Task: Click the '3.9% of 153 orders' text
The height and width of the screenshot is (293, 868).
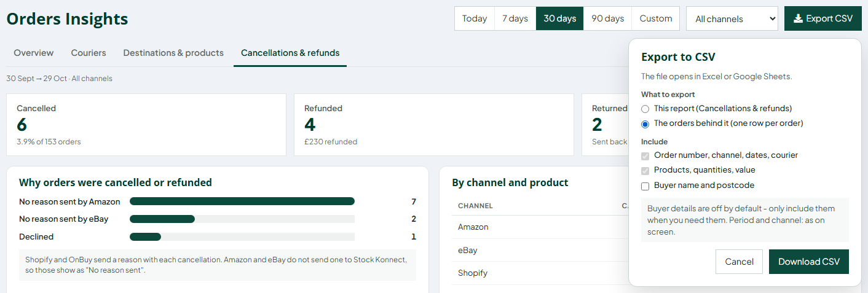Action: coord(49,142)
